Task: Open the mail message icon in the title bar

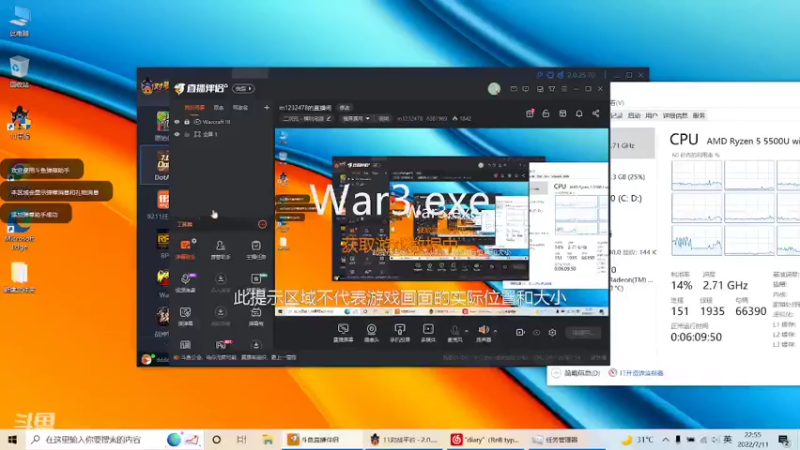Action: [513, 89]
